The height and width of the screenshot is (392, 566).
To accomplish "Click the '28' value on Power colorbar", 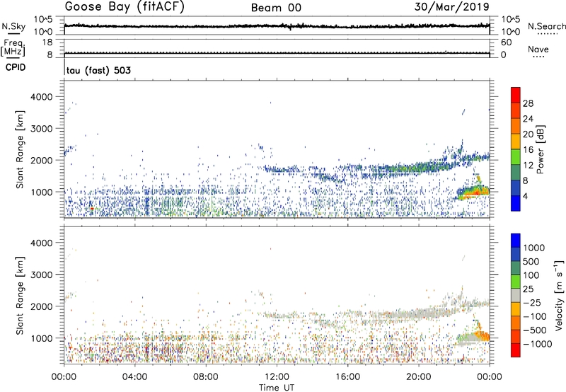I will pyautogui.click(x=528, y=103).
